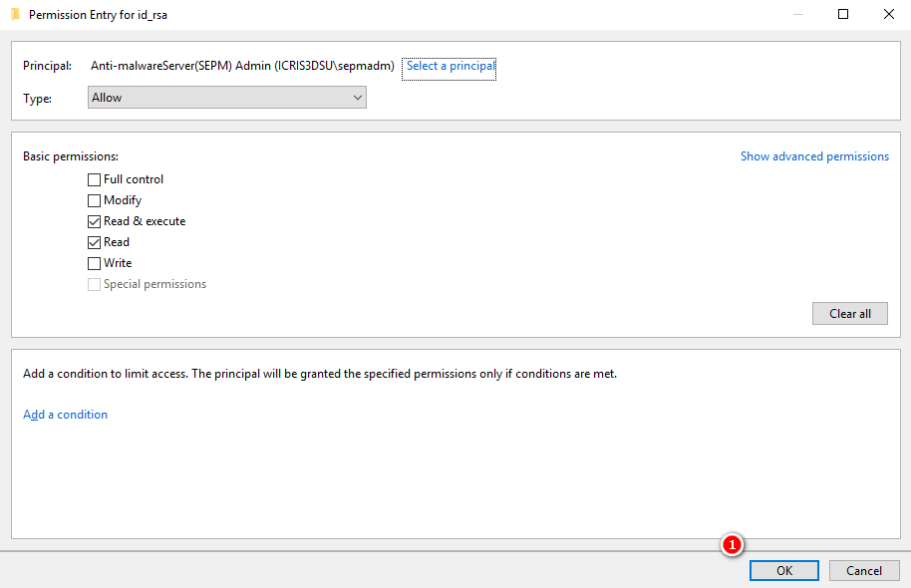Click the Add a condition link

click(x=66, y=415)
